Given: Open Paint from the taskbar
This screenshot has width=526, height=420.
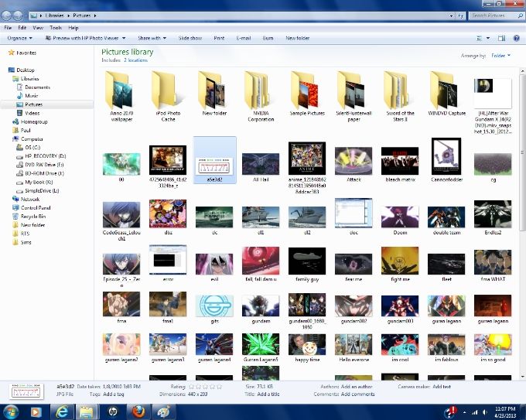Looking at the screenshot, I should [164, 412].
